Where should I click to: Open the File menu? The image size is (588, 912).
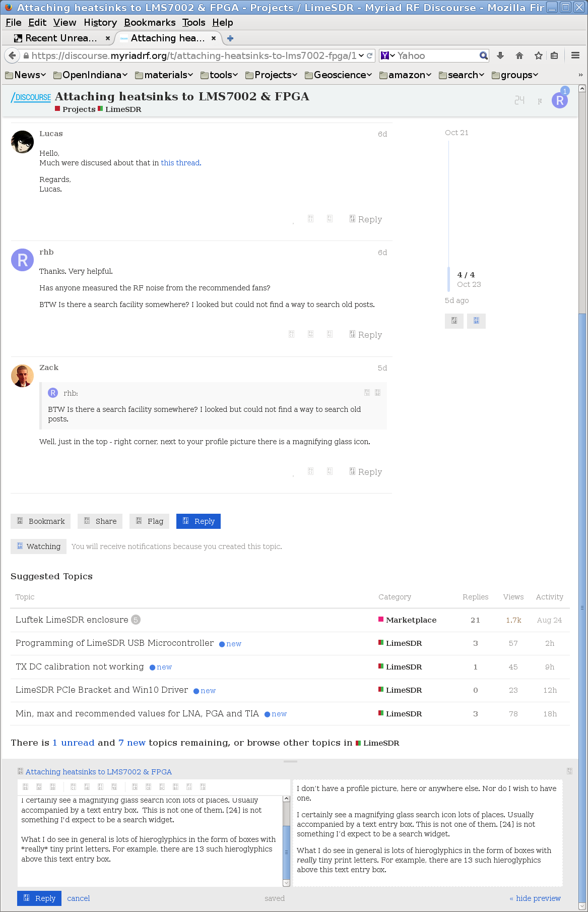point(14,23)
